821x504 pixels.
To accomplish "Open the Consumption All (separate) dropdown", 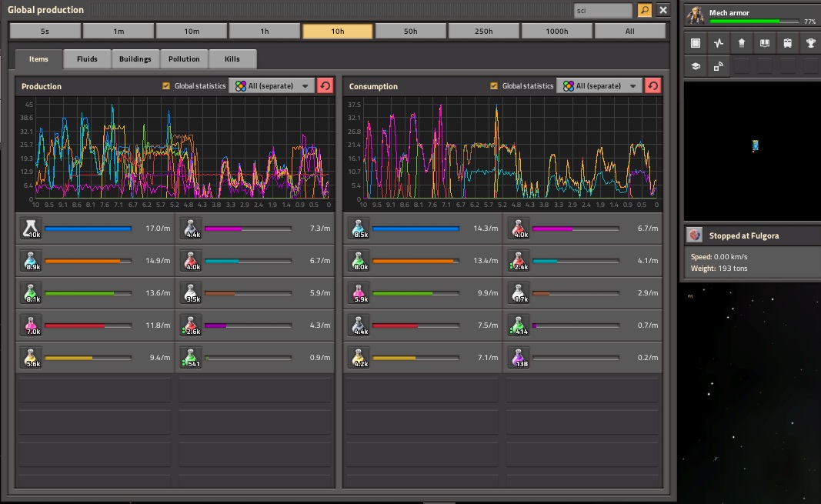I will click(x=599, y=86).
